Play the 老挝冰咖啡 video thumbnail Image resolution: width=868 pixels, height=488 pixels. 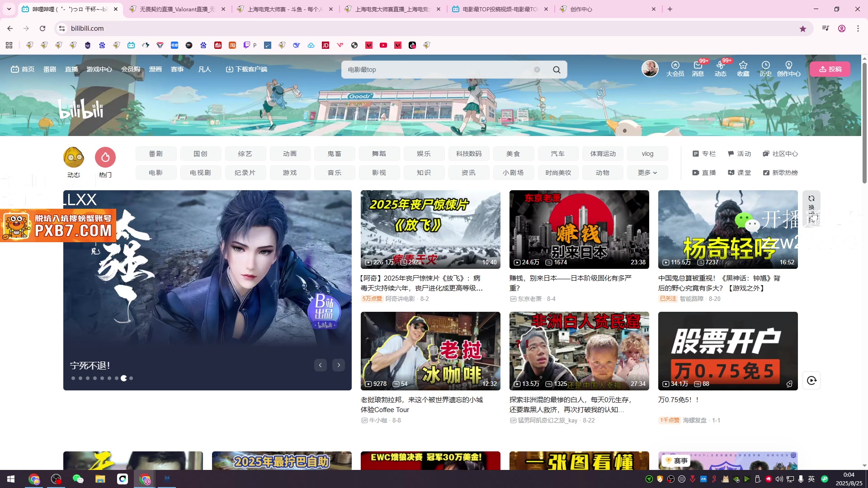[430, 351]
